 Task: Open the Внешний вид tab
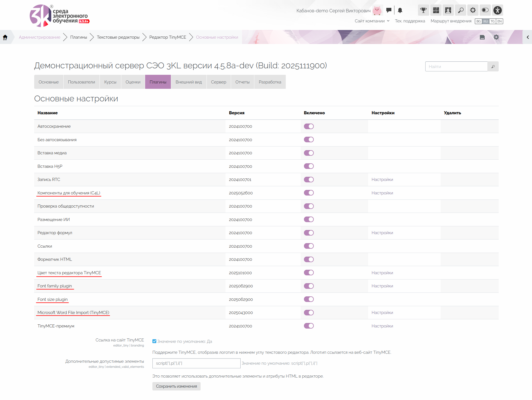point(189,82)
